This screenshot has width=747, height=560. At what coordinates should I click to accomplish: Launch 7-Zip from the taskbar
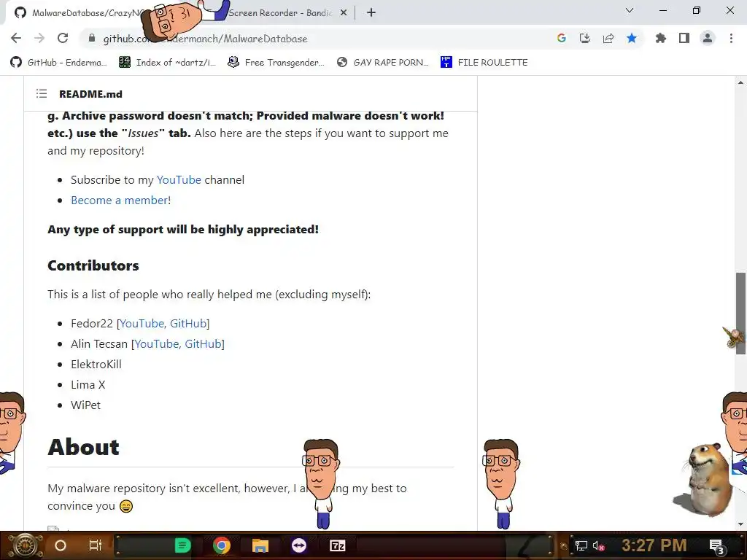click(337, 545)
